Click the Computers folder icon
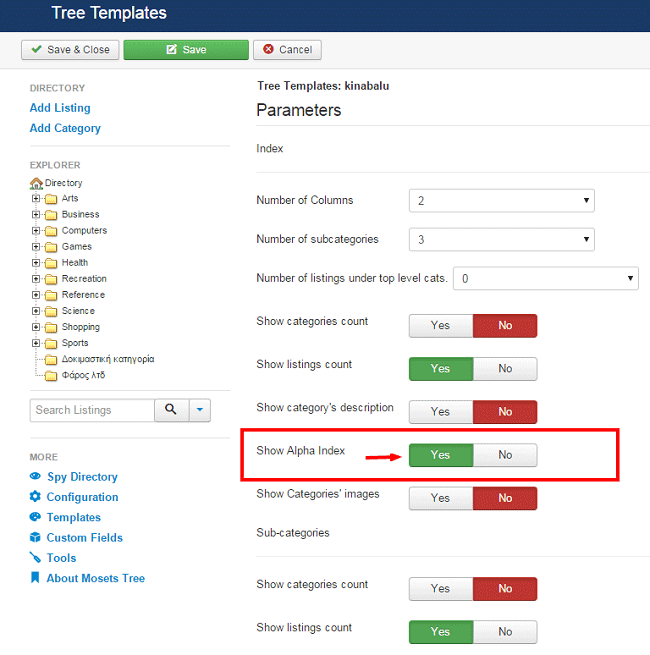Image resolution: width=650 pixels, height=655 pixels. [x=51, y=231]
